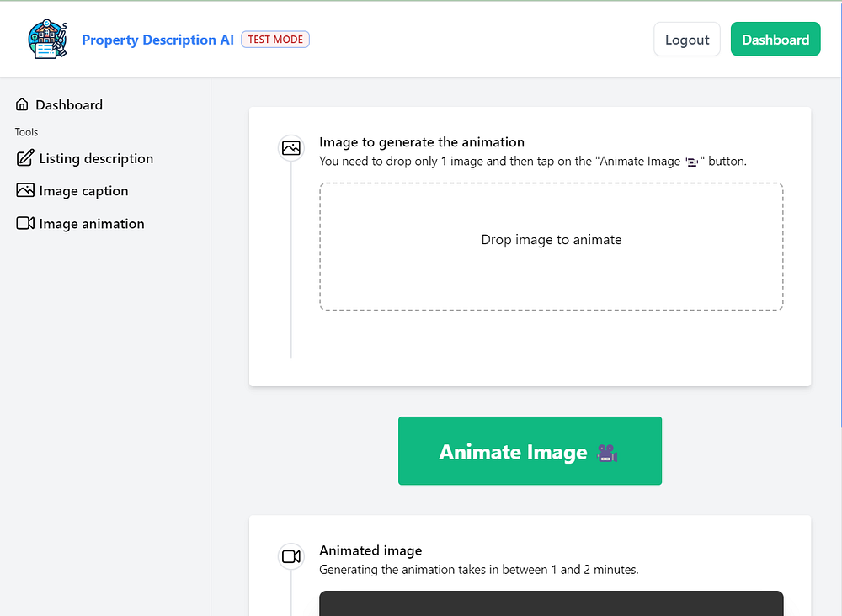Viewport: 842px width, 616px height.
Task: Click the Drop image to animate zone
Action: pos(551,247)
